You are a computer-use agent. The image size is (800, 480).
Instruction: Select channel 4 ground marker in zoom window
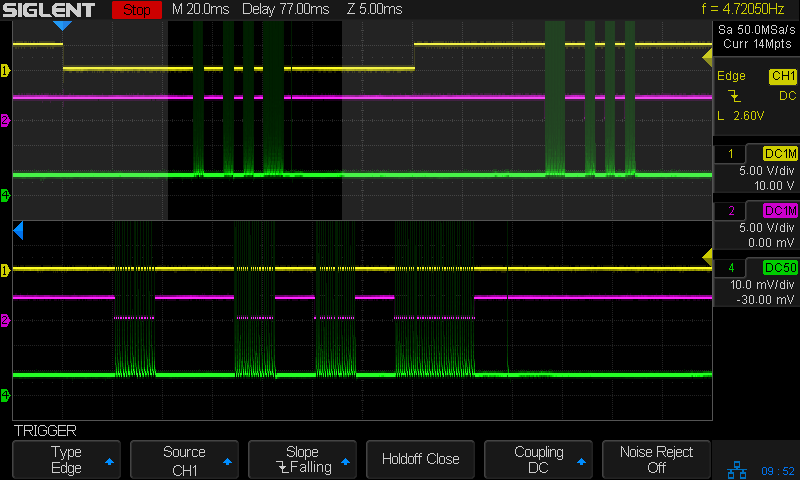[5, 395]
